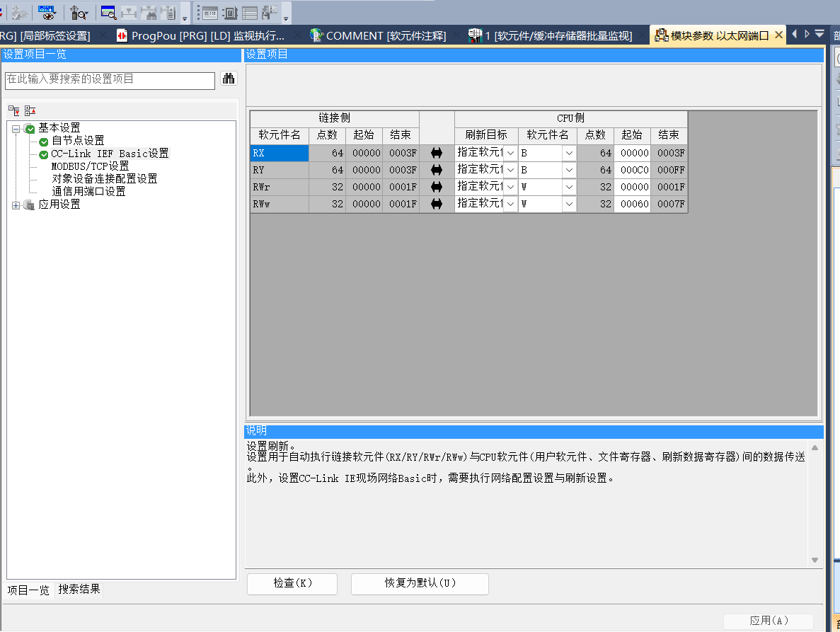Viewport: 840px width, 632px height.
Task: Open 刷新目标 dropdown in RX row
Action: (x=510, y=153)
